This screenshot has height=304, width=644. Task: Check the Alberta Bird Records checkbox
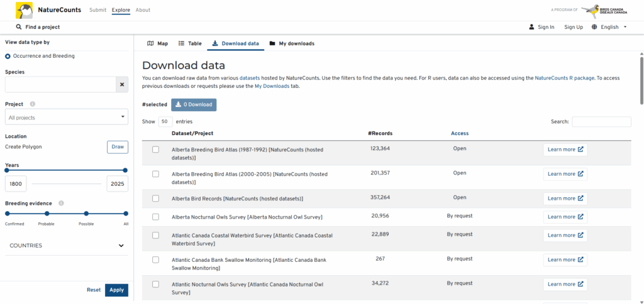[x=156, y=198]
